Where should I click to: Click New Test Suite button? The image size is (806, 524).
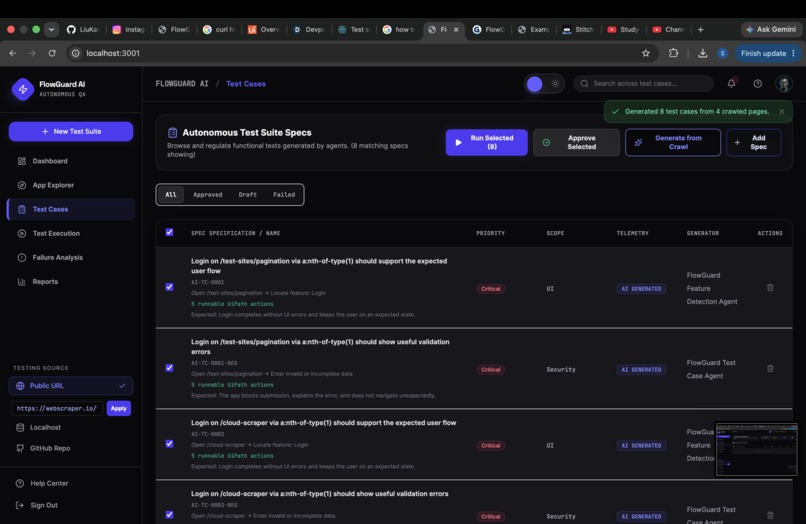tap(71, 132)
